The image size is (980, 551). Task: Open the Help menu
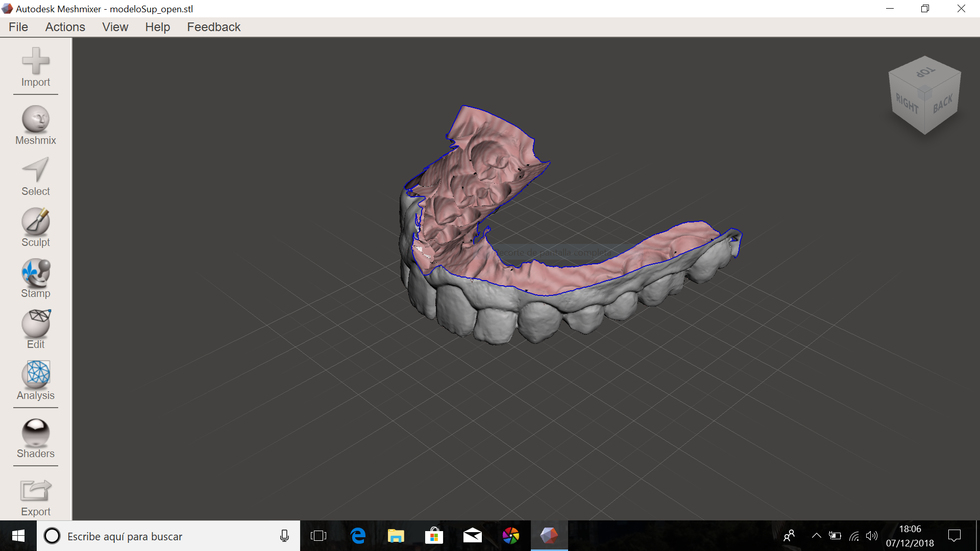point(157,27)
